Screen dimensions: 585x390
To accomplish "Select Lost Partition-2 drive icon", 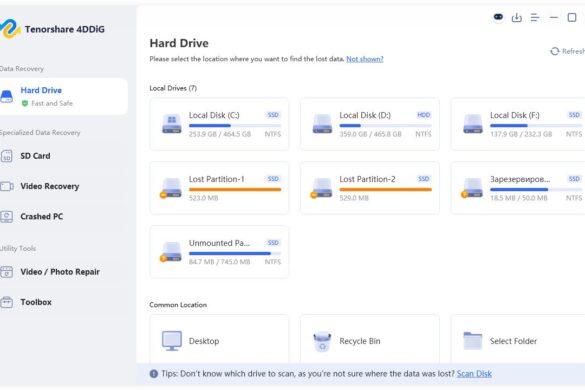I will [x=322, y=188].
